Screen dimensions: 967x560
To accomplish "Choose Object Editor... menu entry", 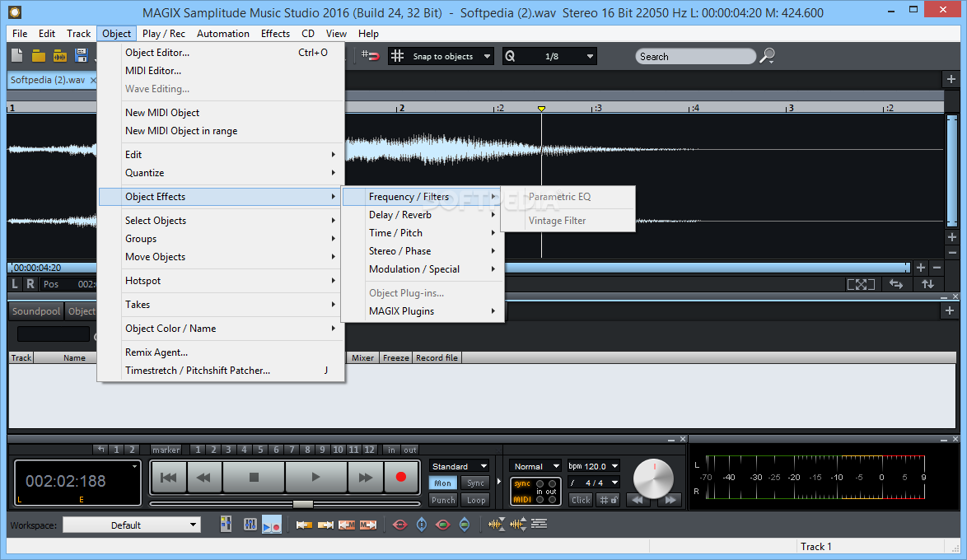I will [221, 53].
